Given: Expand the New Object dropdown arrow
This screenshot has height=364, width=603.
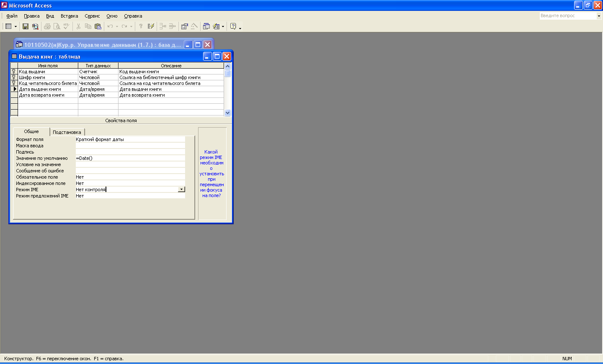Looking at the screenshot, I should click(x=223, y=26).
